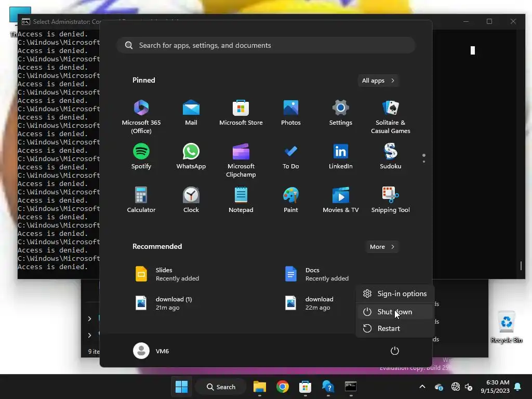Viewport: 532px width, 399px height.
Task: Expand the All apps list
Action: (378, 81)
